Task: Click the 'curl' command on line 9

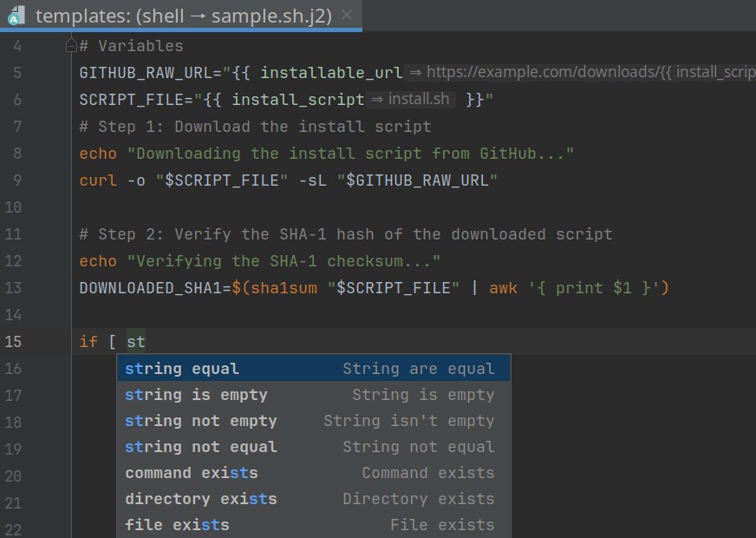Action: click(98, 180)
